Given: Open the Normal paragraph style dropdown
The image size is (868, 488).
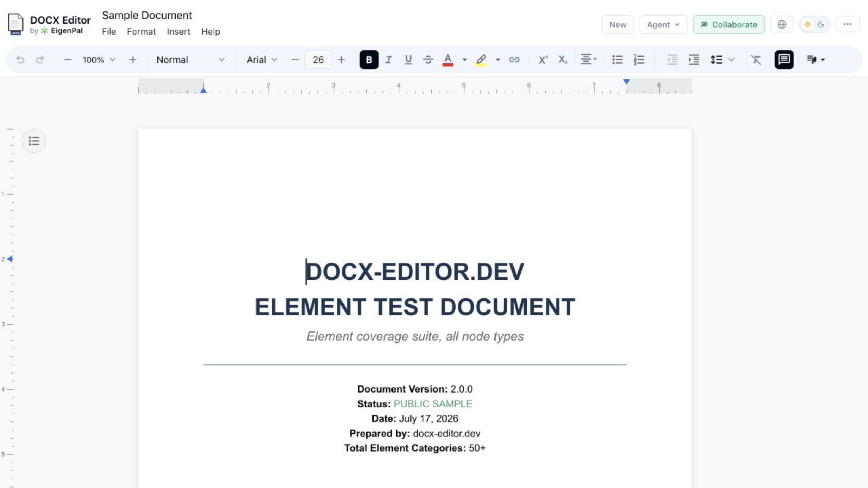Looking at the screenshot, I should [x=190, y=60].
